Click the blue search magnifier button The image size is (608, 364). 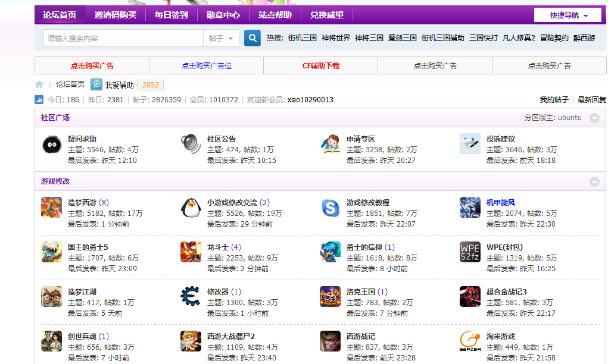(252, 38)
